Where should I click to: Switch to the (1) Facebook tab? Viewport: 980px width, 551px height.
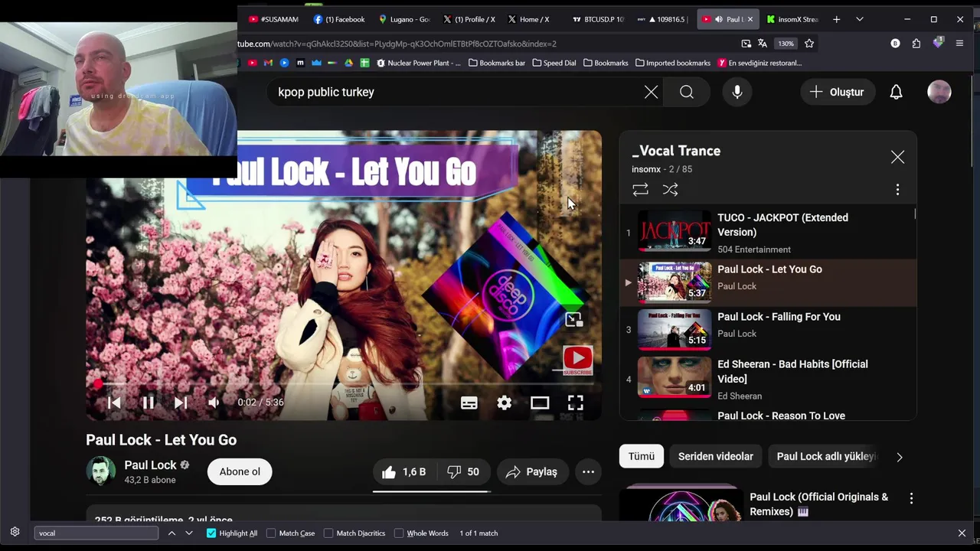coord(339,19)
